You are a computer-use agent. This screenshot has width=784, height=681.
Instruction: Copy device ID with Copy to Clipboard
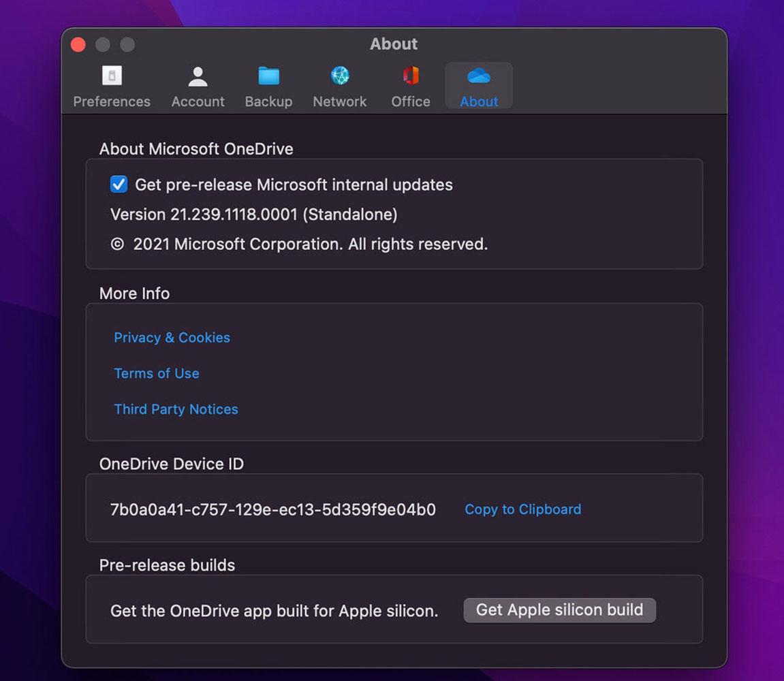coord(523,509)
